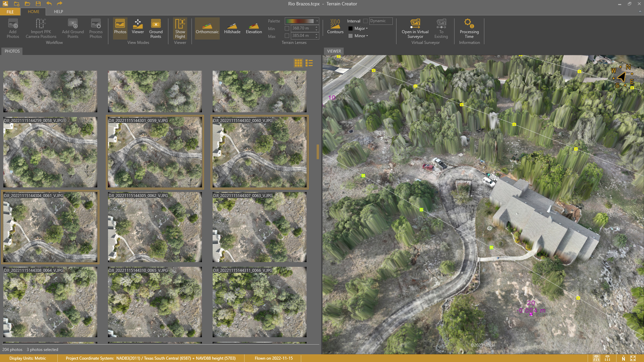644x362 pixels.
Task: Expand the Major contour dropdown
Action: pyautogui.click(x=367, y=28)
